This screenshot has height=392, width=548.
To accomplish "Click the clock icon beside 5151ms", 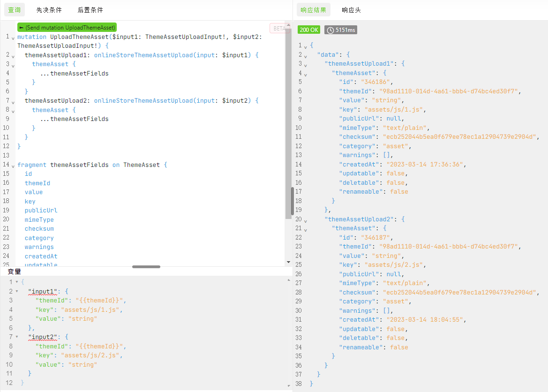I will pyautogui.click(x=330, y=30).
